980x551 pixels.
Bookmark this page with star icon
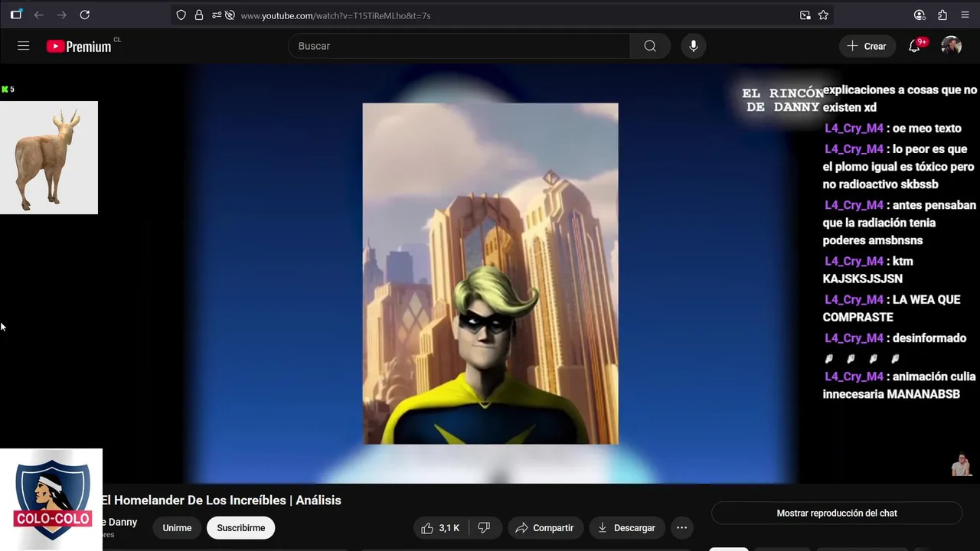(823, 15)
